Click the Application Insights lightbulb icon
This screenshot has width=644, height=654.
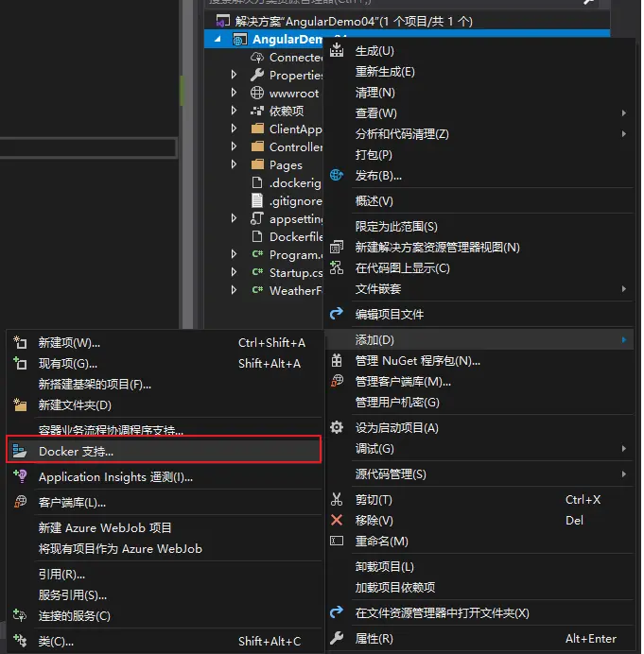[20, 476]
